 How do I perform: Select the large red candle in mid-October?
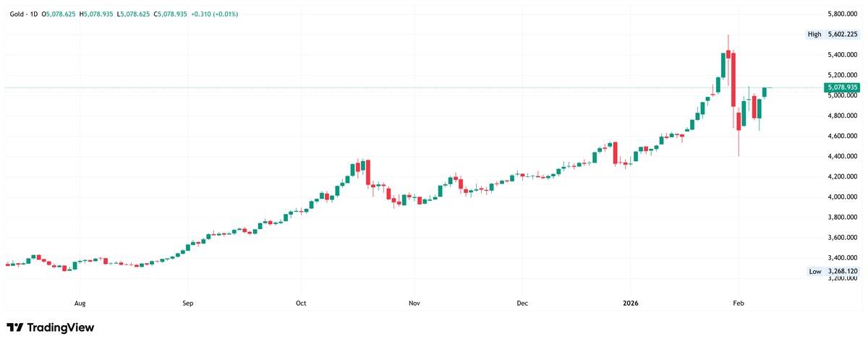(367, 173)
